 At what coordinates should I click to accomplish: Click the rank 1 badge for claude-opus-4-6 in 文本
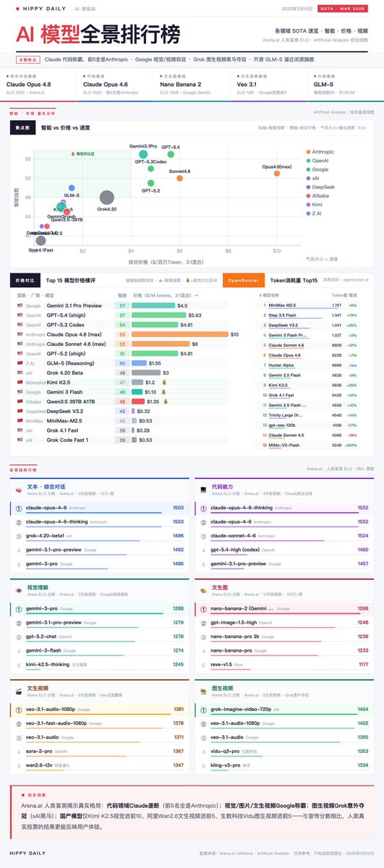point(20,509)
